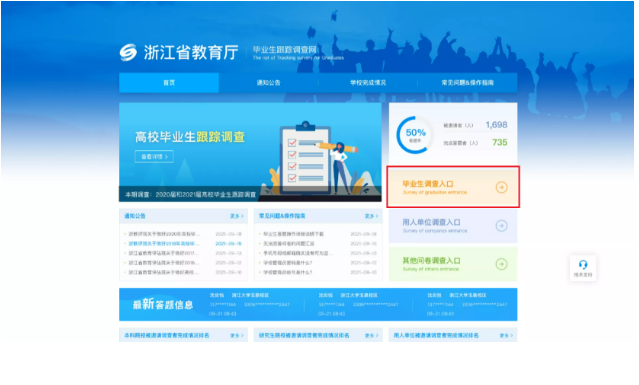
Task: Click the 50% circular progress ring
Action: click(x=415, y=135)
